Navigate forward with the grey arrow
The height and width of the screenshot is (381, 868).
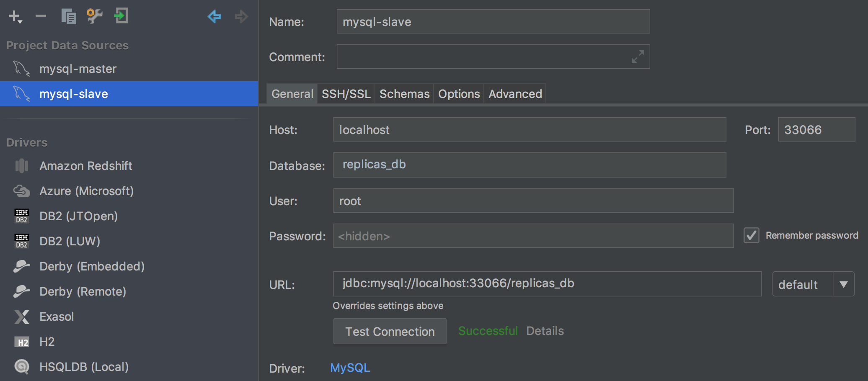(241, 17)
